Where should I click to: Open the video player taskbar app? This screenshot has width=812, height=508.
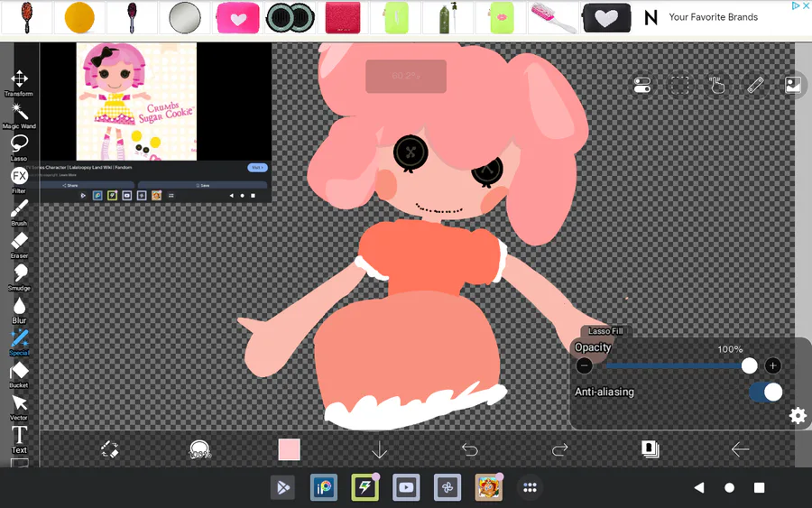coord(406,487)
